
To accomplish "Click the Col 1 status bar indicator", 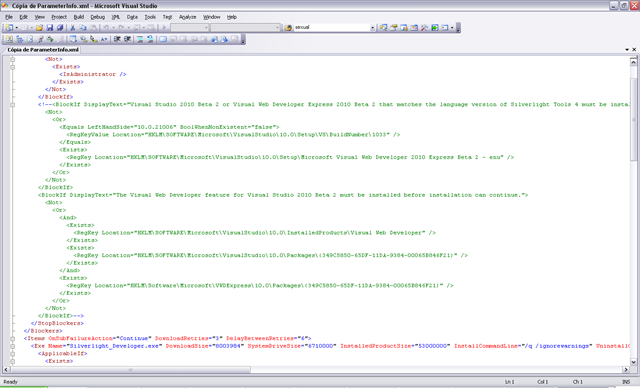I will point(542,382).
